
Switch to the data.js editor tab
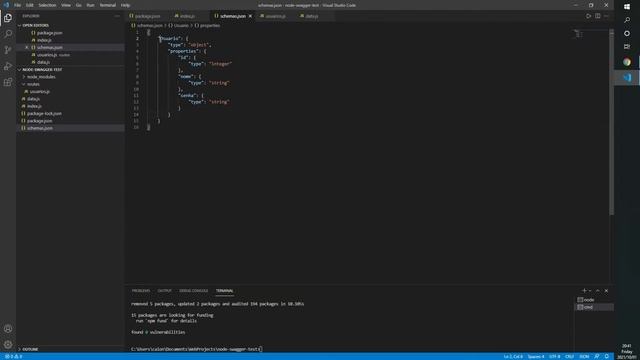[312, 16]
